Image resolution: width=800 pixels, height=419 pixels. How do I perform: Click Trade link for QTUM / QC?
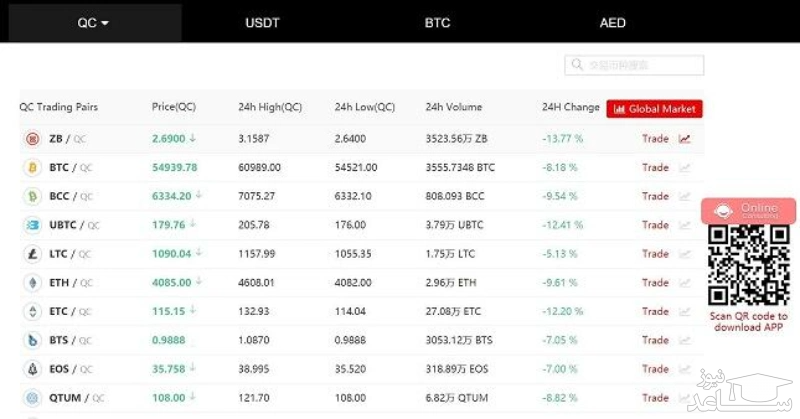tap(655, 398)
